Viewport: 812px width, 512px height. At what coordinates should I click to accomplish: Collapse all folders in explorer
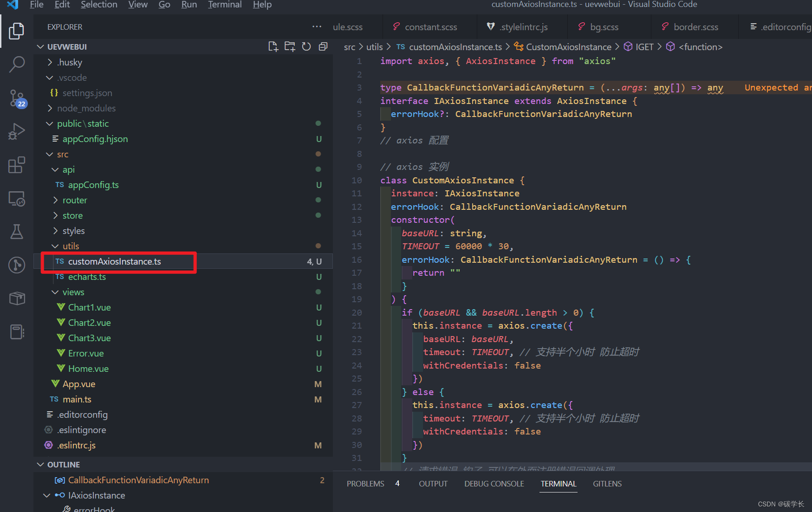(323, 46)
